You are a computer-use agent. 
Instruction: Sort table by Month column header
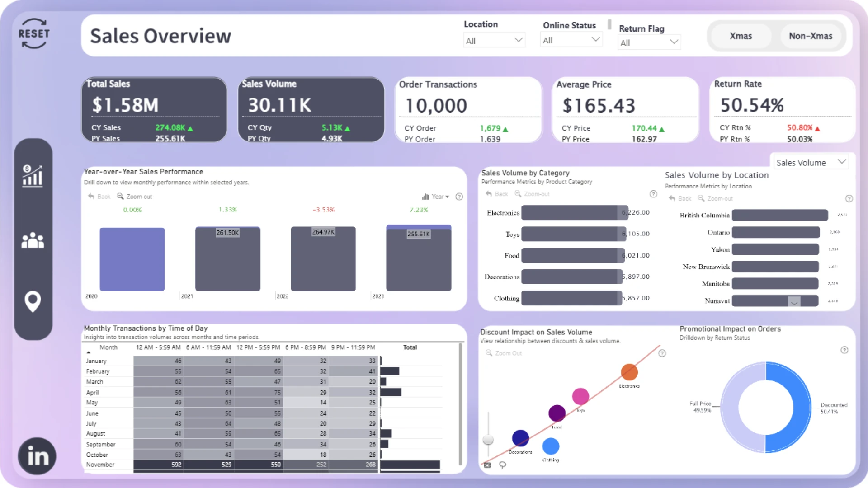[108, 347]
